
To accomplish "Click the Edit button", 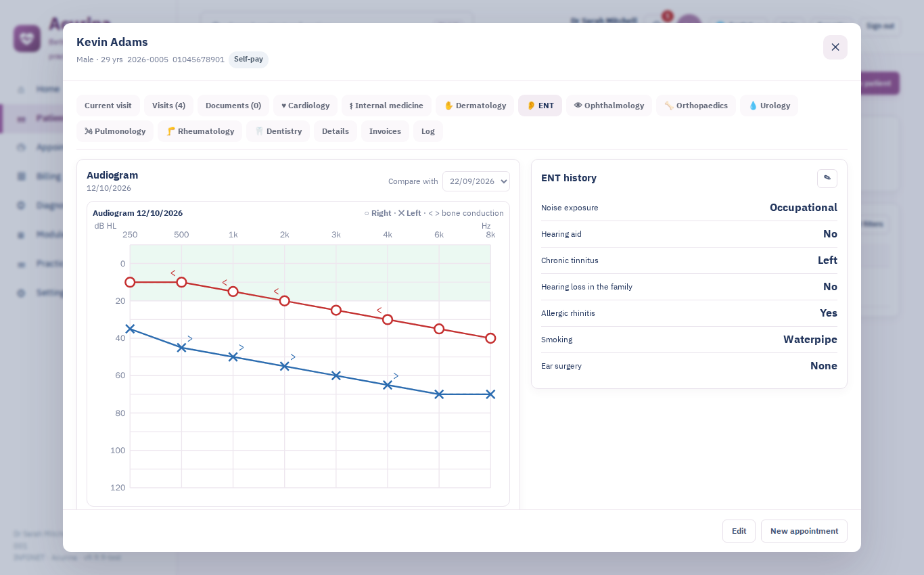I will pos(739,531).
